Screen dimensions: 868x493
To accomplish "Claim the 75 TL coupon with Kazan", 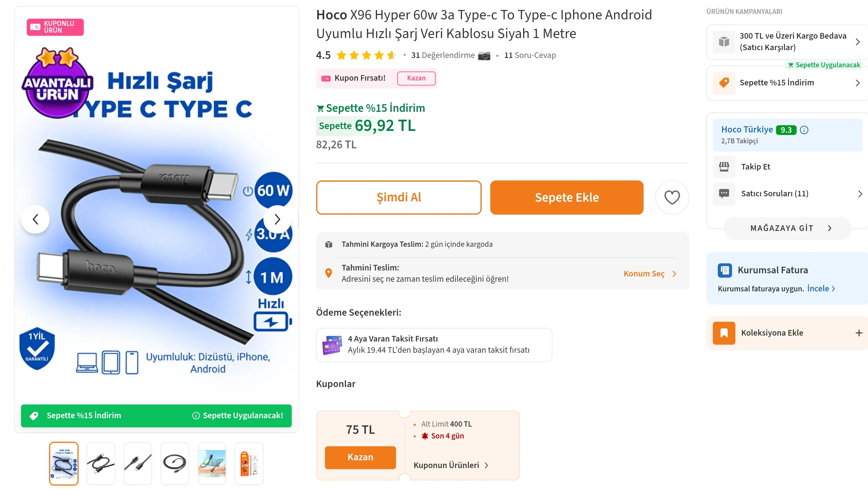I will coord(360,457).
